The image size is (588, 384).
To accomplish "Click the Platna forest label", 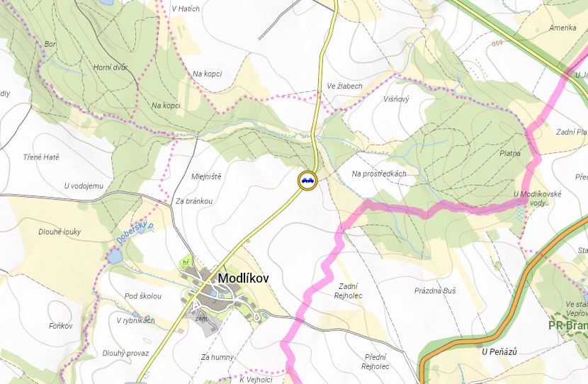I will (510, 153).
